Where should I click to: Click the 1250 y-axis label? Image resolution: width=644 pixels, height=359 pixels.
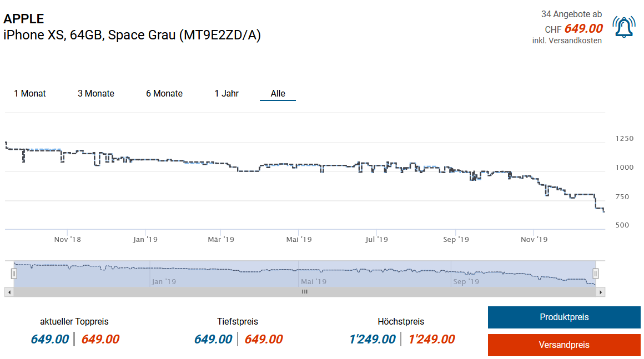click(x=624, y=139)
